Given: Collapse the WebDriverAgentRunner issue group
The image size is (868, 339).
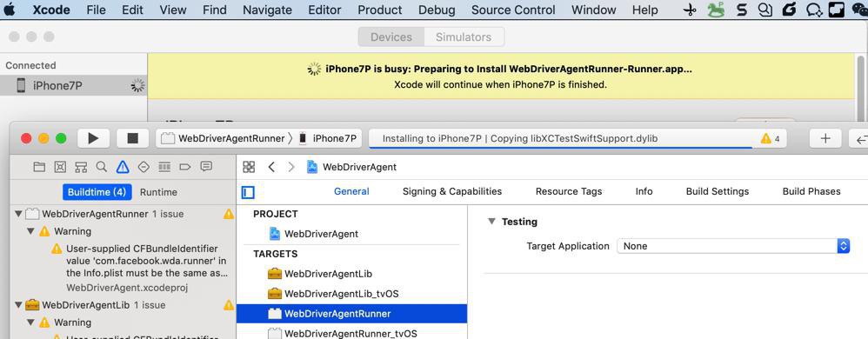Looking at the screenshot, I should pyautogui.click(x=18, y=214).
